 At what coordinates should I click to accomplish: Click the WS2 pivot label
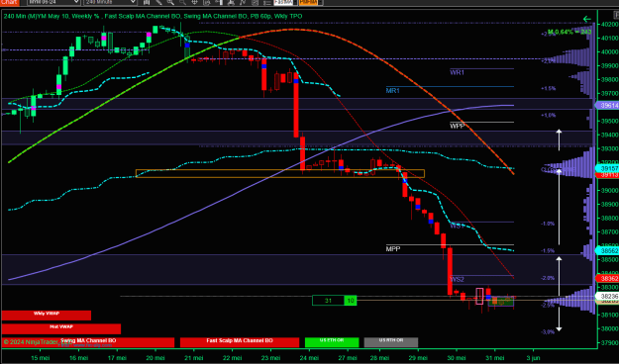pyautogui.click(x=458, y=280)
